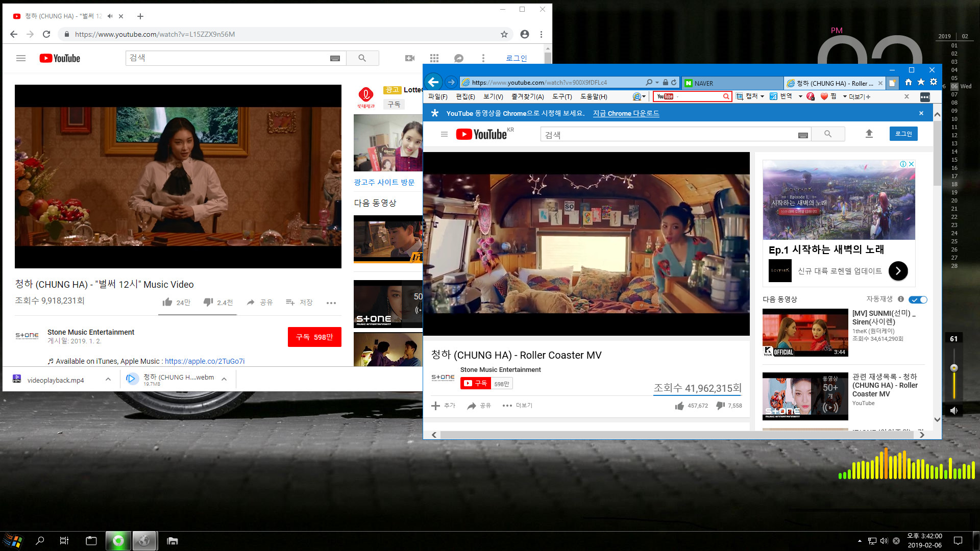The height and width of the screenshot is (551, 980).
Task: Click the speaker mute icon on desktop volume widget
Action: [953, 410]
